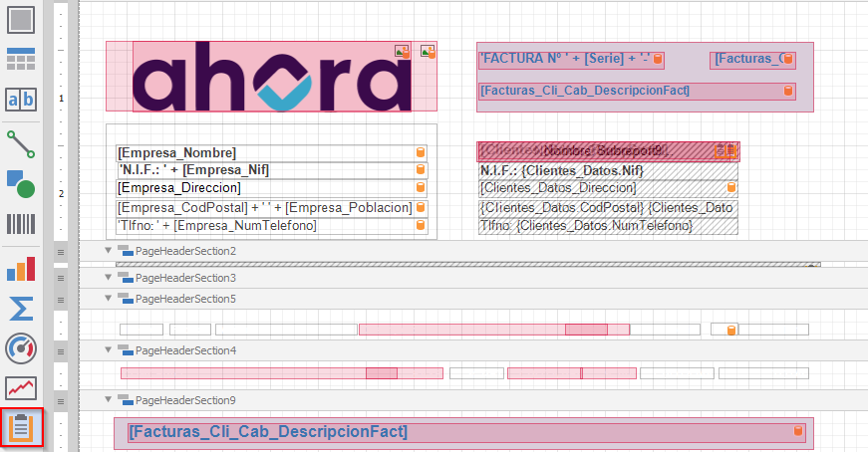Select the {Clientes_Datos.CodPostal} field
868x452 pixels.
[x=608, y=208]
